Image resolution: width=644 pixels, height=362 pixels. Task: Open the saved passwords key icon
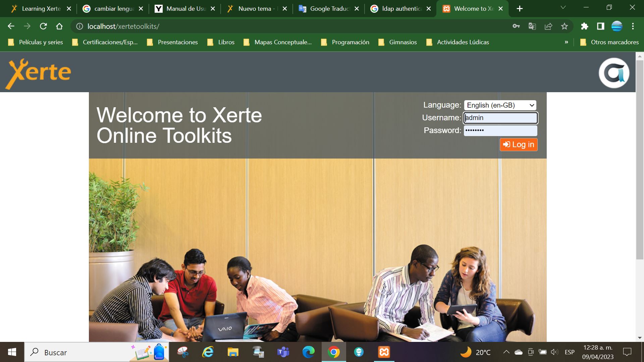tap(516, 26)
